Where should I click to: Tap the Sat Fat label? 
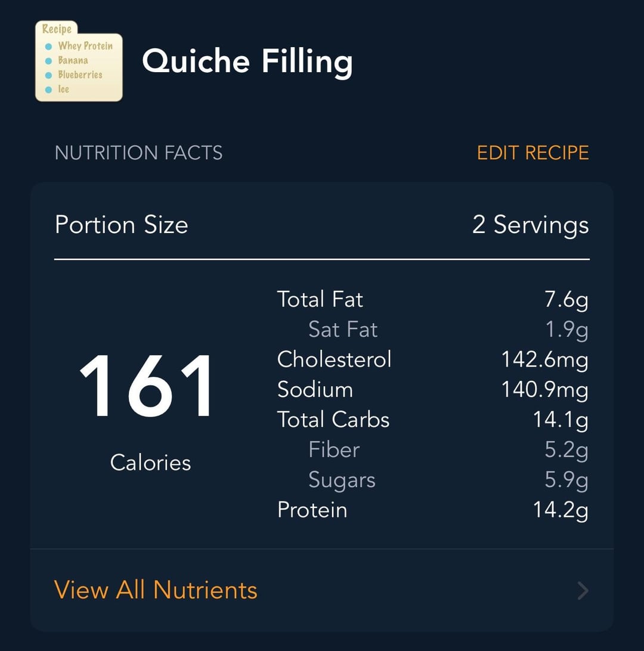pyautogui.click(x=343, y=330)
